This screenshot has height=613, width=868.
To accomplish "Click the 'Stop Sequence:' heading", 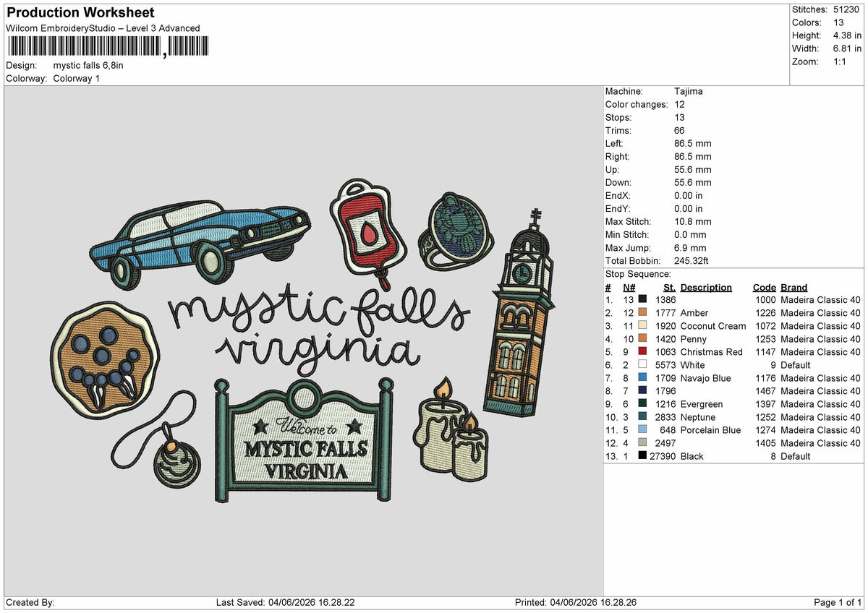I will pyautogui.click(x=638, y=274).
